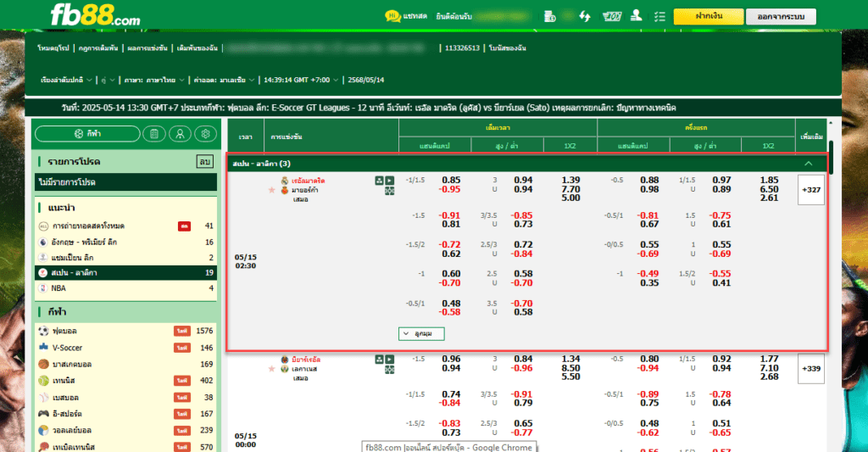Select the basketball icon in sports list
Screen dimensions: 868x452
[44, 364]
